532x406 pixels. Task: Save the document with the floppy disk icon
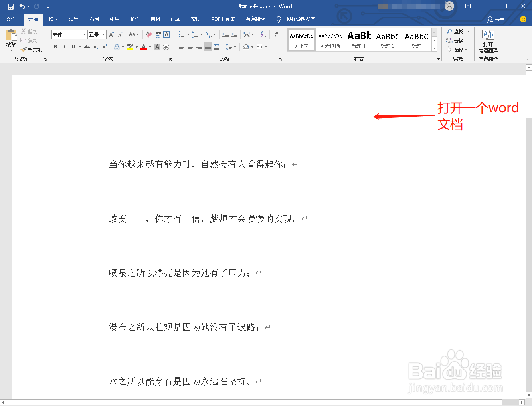(11, 6)
